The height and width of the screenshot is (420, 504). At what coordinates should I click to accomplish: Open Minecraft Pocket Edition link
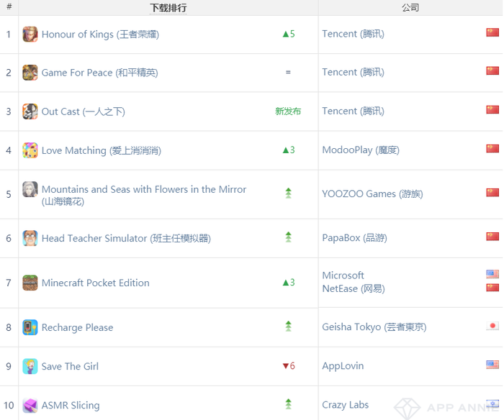coord(96,283)
